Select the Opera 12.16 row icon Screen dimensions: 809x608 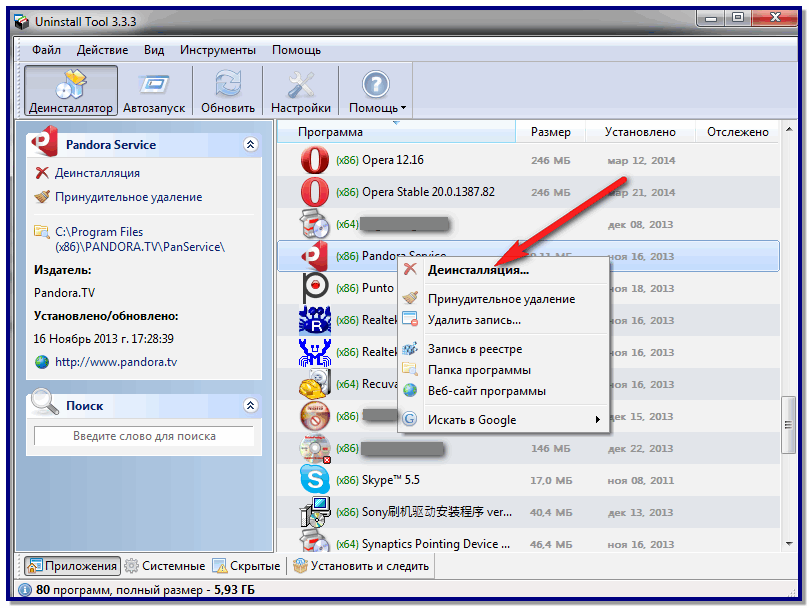(315, 160)
